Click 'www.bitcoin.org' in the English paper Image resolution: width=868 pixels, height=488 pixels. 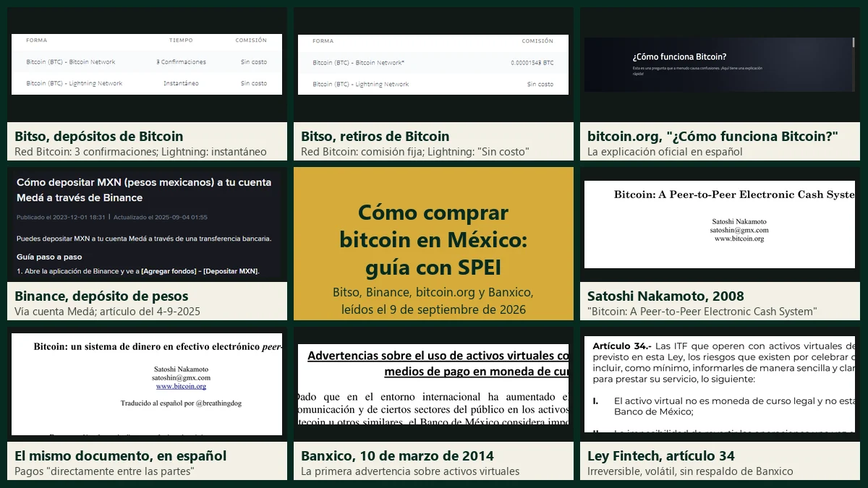coord(739,239)
